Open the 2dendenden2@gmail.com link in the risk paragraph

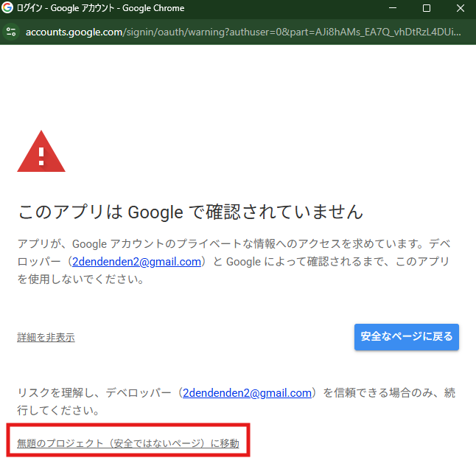tap(247, 393)
